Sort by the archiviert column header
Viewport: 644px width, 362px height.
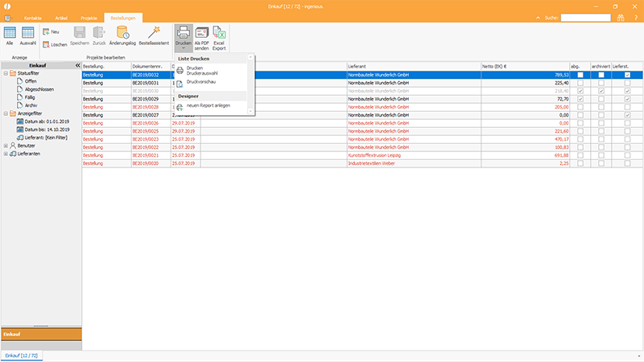[x=601, y=66]
